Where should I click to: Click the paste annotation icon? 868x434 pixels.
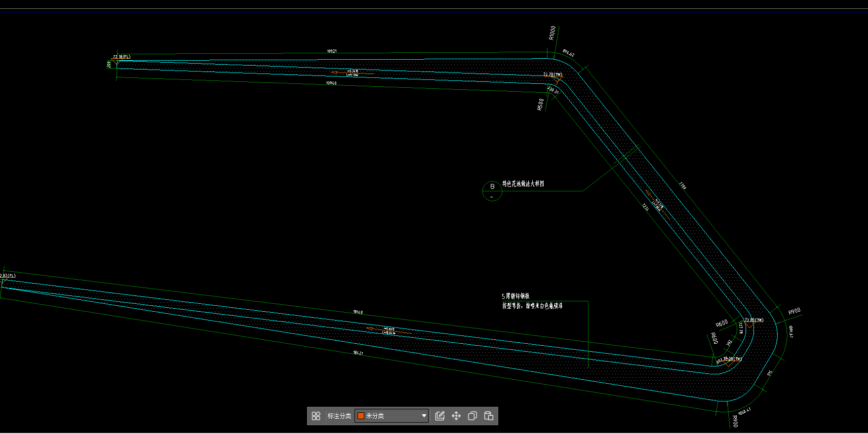pos(489,416)
